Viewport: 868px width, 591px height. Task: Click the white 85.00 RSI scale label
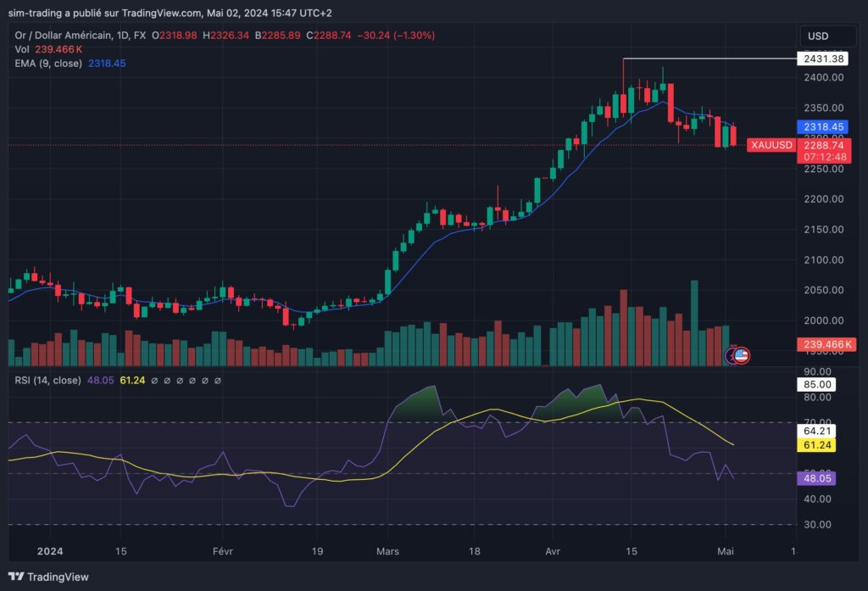818,384
